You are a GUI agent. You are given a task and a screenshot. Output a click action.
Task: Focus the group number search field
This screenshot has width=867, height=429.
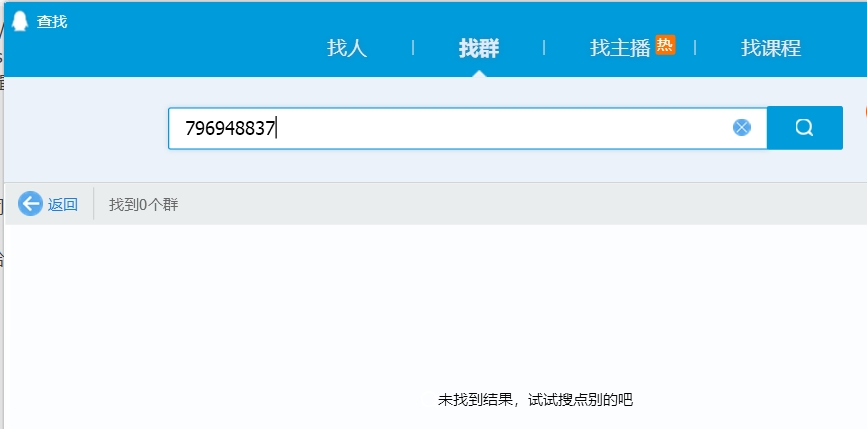(467, 128)
